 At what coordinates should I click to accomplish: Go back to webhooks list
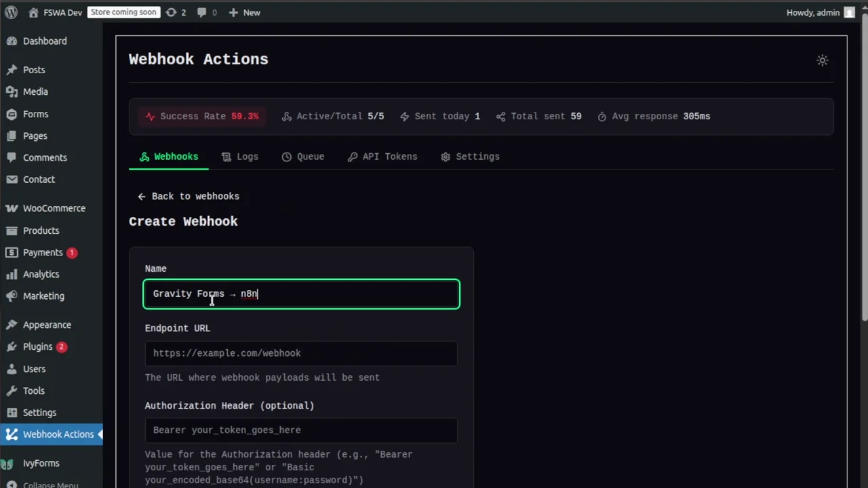point(189,196)
